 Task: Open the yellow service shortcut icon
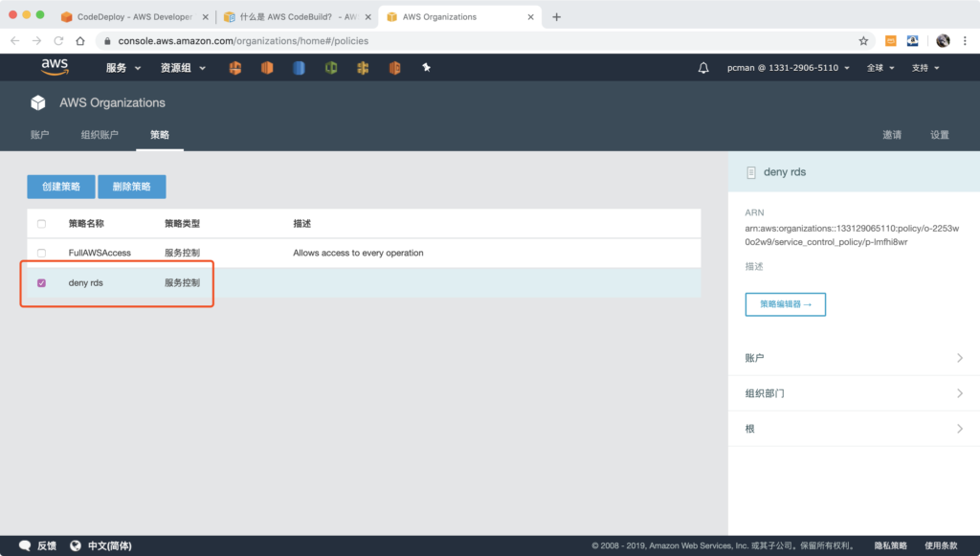pos(363,68)
